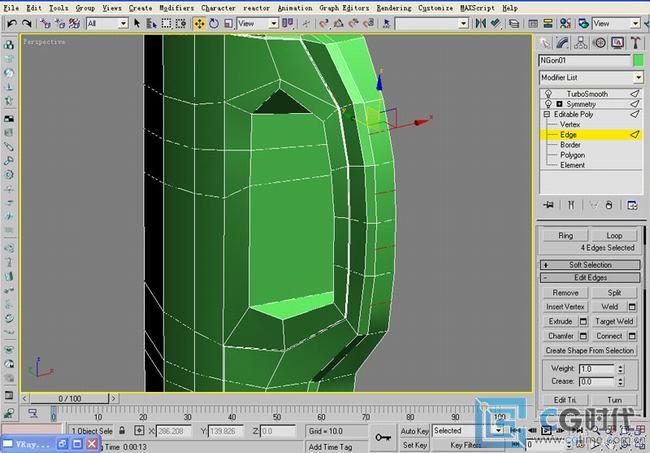Open the Customize menu
This screenshot has height=453, width=650.
pos(435,8)
